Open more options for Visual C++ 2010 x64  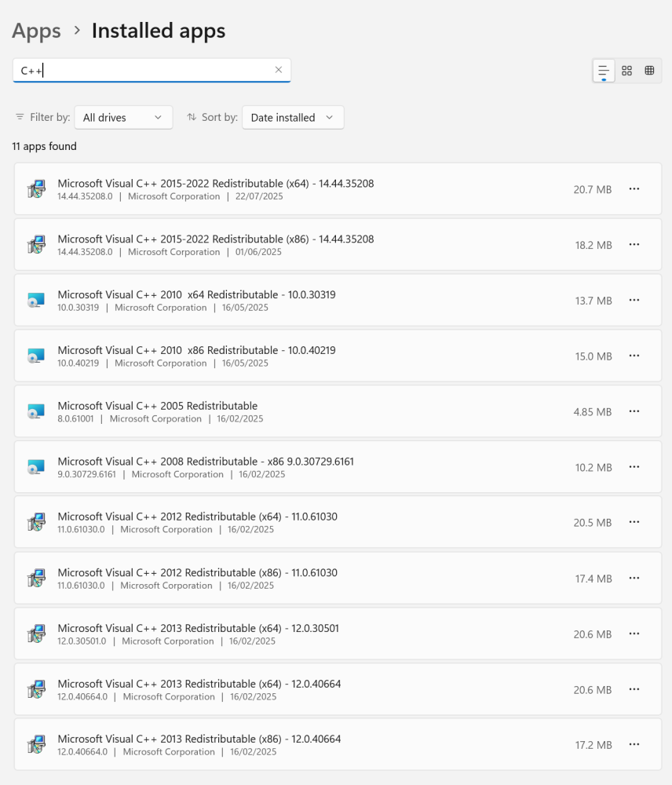[x=634, y=300]
